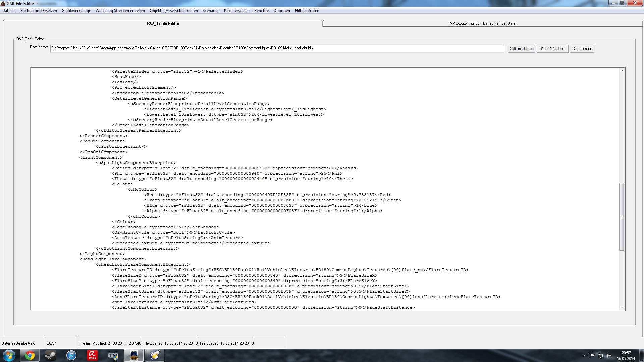The image size is (644, 362).
Task: Switch to the RW_Tools Editor tab
Action: (x=163, y=24)
